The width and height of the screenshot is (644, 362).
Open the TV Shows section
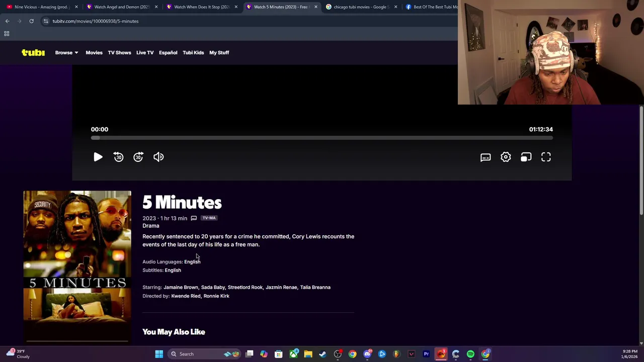(119, 52)
